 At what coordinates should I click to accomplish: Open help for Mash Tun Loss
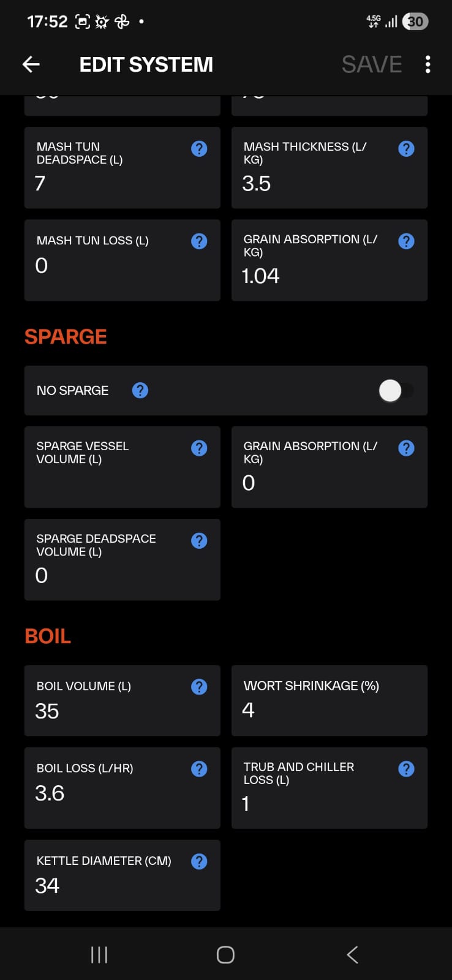point(199,241)
